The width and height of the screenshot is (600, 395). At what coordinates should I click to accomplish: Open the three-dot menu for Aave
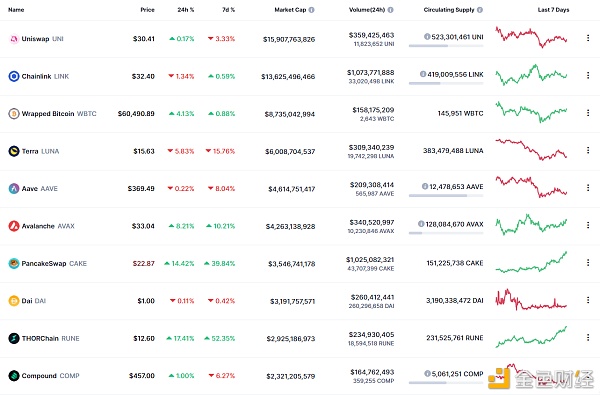(x=588, y=188)
